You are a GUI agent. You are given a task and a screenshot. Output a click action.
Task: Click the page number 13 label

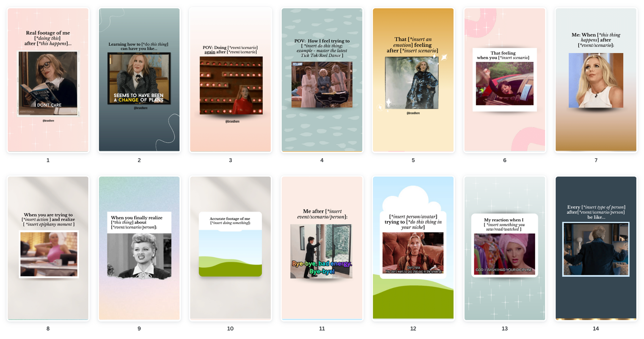[x=505, y=329]
